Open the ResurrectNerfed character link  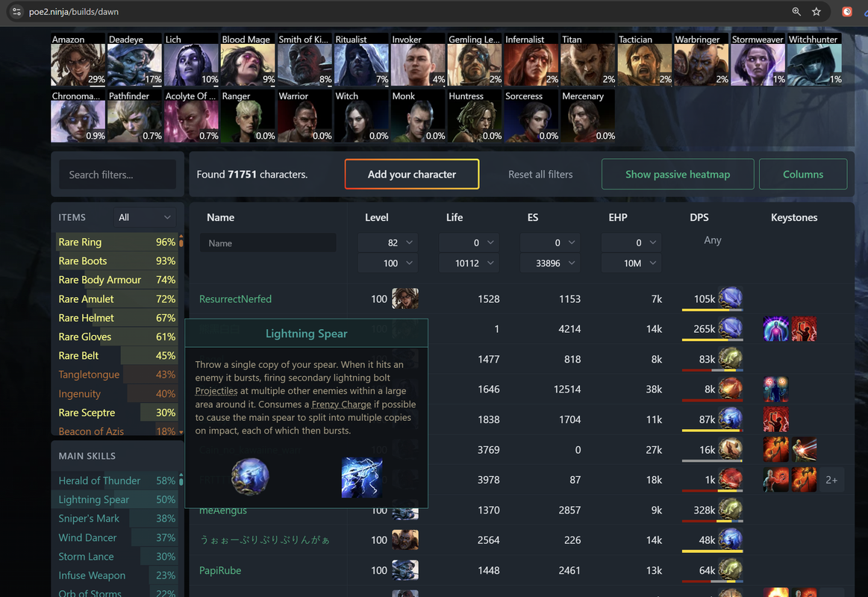(x=235, y=298)
